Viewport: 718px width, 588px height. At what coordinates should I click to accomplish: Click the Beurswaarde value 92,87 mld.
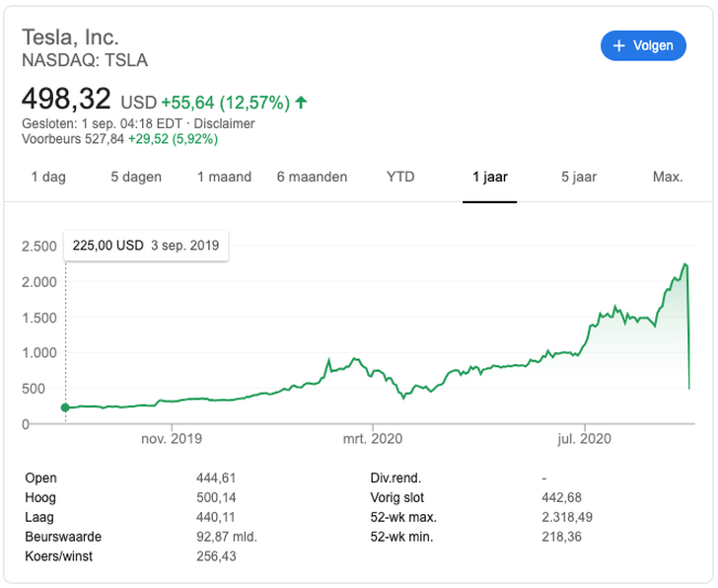pos(227,537)
